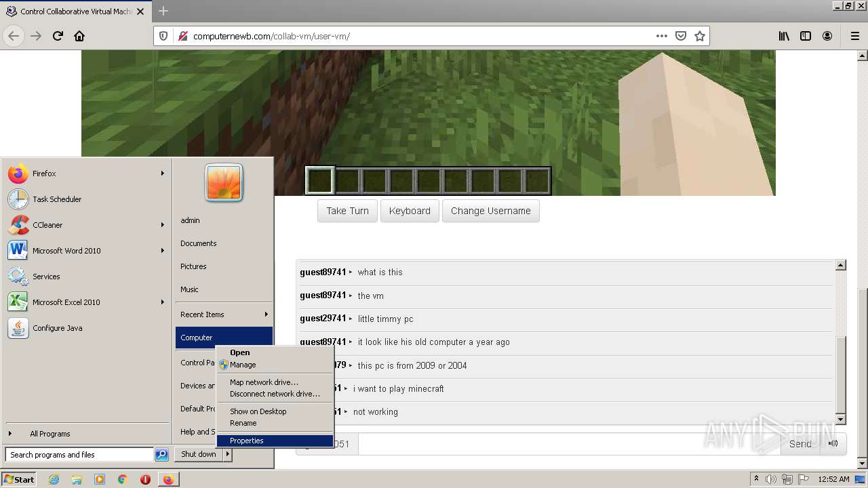Open CCleaner from the Start menu
This screenshot has width=868, height=488.
86,225
